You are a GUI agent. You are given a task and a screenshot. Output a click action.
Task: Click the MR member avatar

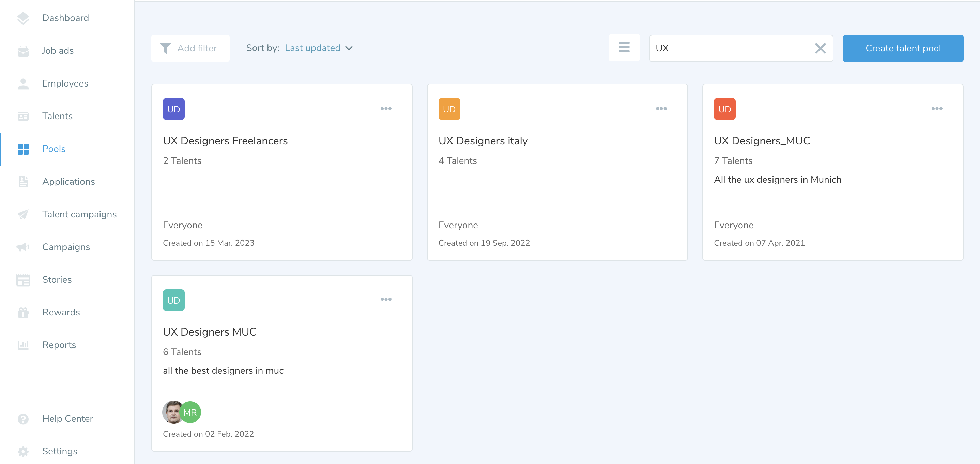pos(190,412)
